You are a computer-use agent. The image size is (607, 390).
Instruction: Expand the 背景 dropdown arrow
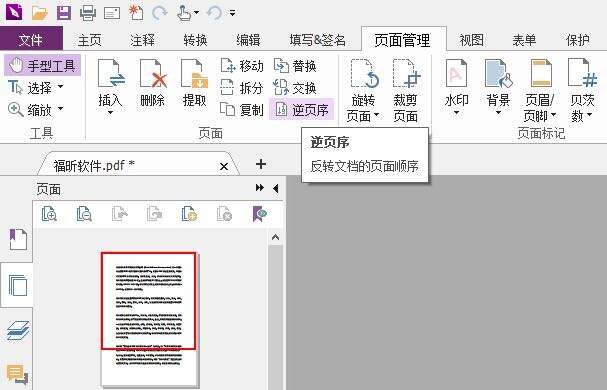click(x=499, y=113)
